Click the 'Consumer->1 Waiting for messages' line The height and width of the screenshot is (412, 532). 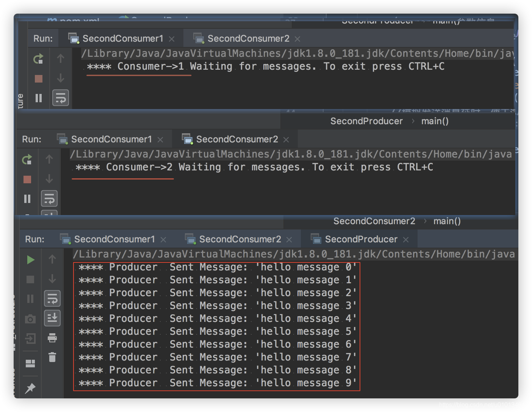point(266,67)
